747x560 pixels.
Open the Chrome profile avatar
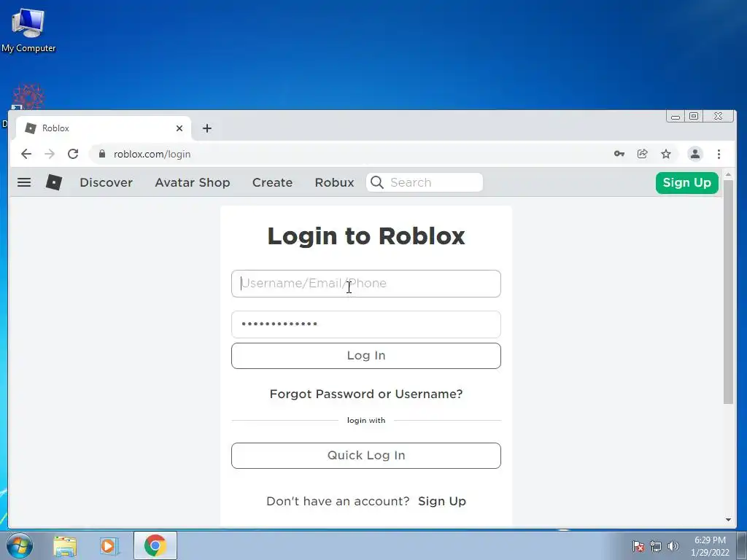[695, 154]
